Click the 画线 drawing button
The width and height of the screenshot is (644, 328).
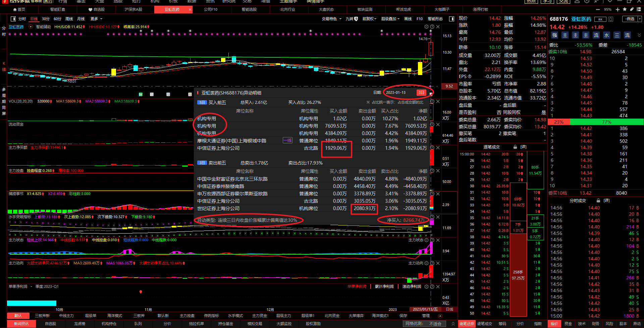click(408, 19)
